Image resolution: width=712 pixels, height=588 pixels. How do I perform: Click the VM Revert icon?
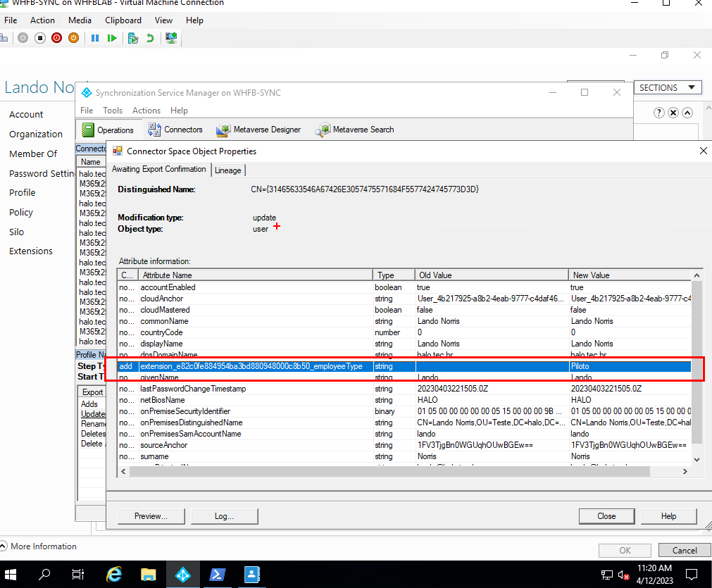[x=150, y=38]
